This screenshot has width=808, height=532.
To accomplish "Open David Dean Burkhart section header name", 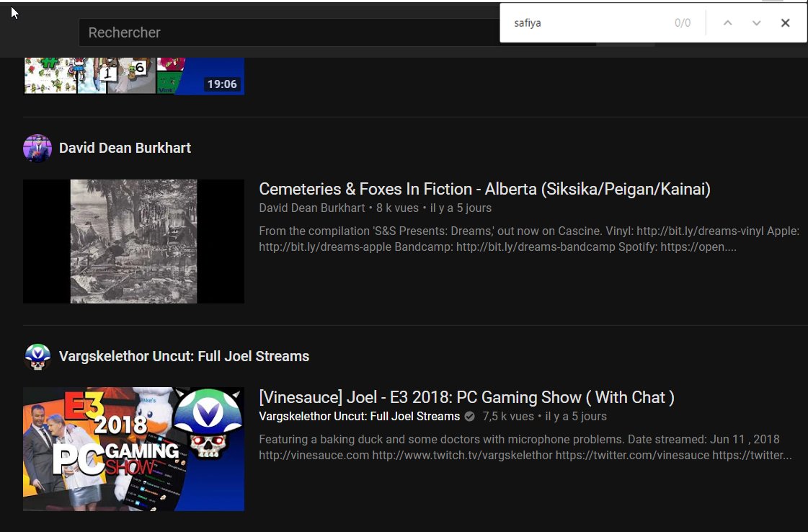I will pos(125,148).
